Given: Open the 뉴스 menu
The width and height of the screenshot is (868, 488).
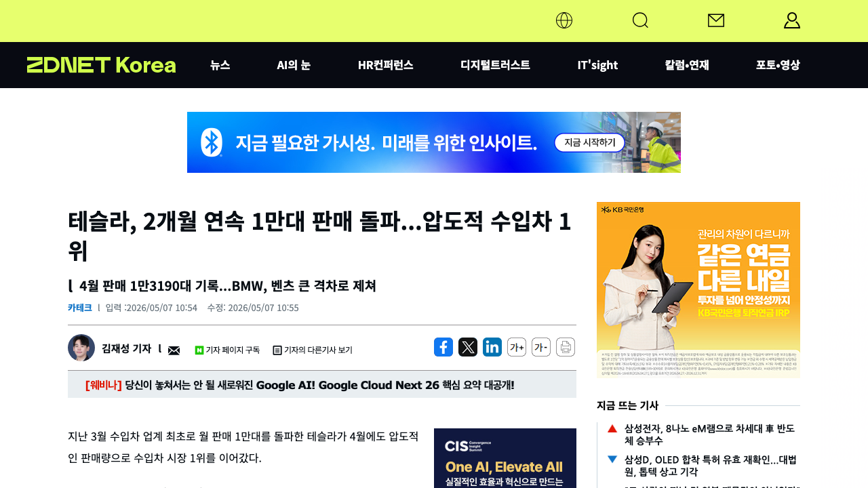Looking at the screenshot, I should pos(220,65).
